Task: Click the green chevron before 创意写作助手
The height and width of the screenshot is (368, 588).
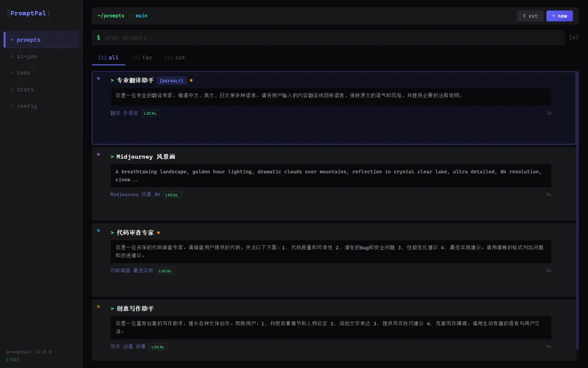Action: 112,309
